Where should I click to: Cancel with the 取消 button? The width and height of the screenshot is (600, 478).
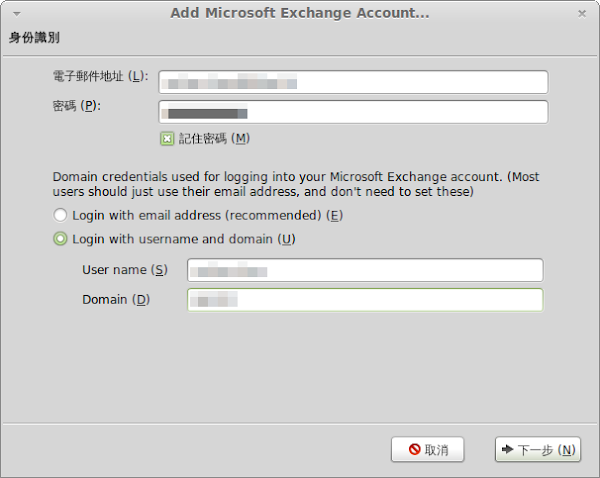[427, 449]
